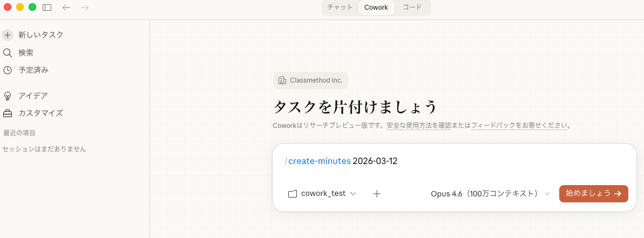Image resolution: width=644 pixels, height=238 pixels.
Task: Click the /create-minutes prompt input field
Action: 454,161
